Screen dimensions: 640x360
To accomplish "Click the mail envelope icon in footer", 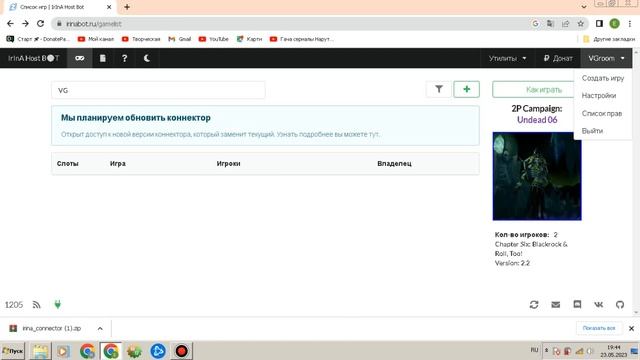I will (x=556, y=304).
